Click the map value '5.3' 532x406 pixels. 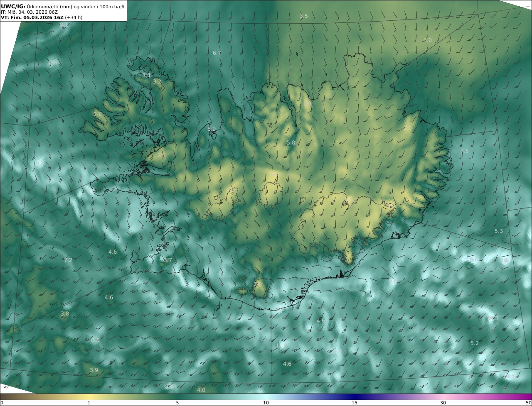coord(499,231)
